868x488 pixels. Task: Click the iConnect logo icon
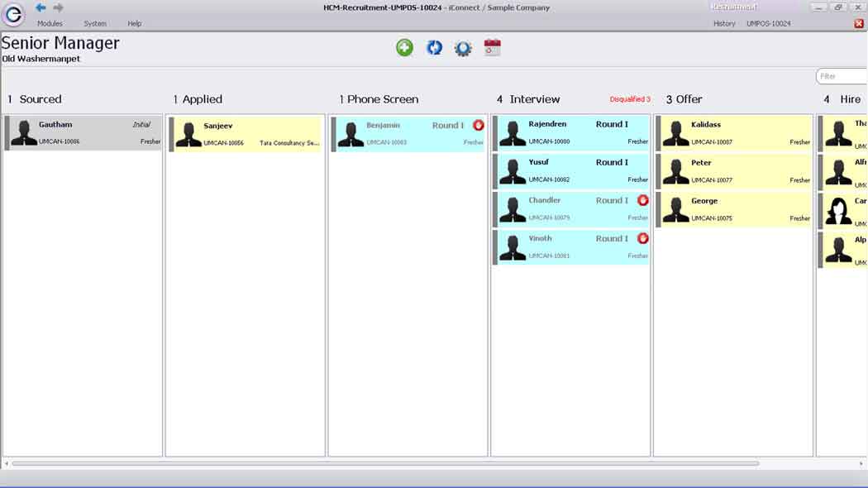pyautogui.click(x=14, y=15)
